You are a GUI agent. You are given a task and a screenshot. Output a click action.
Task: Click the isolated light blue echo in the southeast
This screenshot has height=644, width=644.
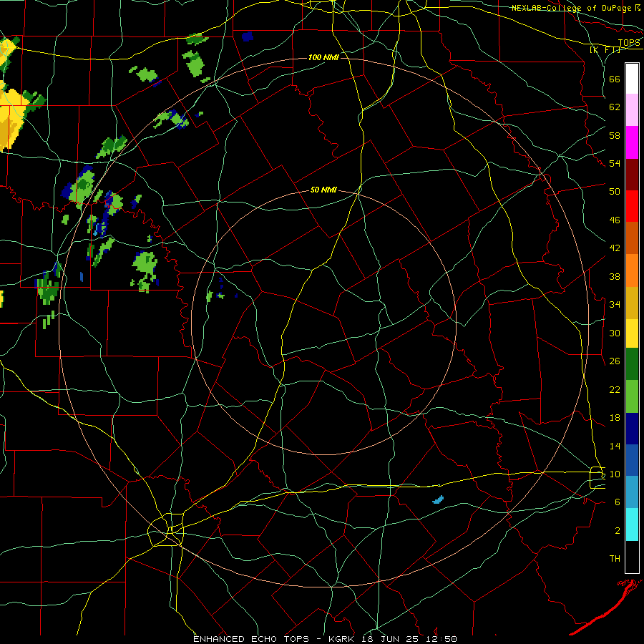(x=438, y=499)
